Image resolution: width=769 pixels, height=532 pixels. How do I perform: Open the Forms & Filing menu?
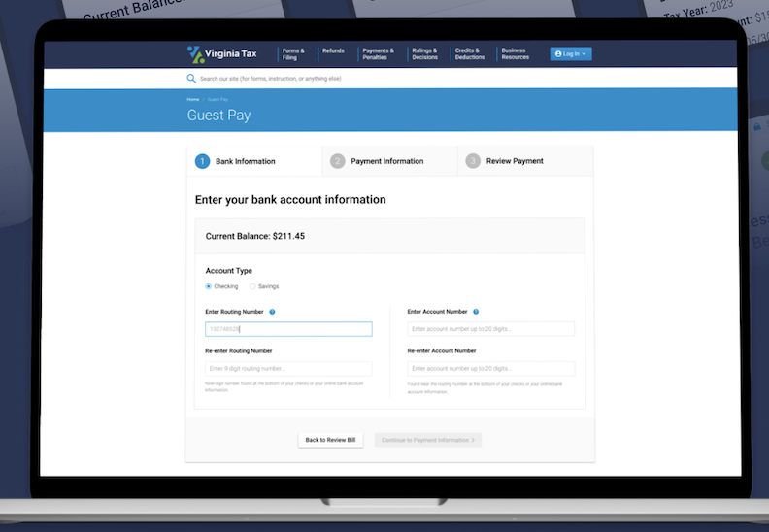(293, 54)
